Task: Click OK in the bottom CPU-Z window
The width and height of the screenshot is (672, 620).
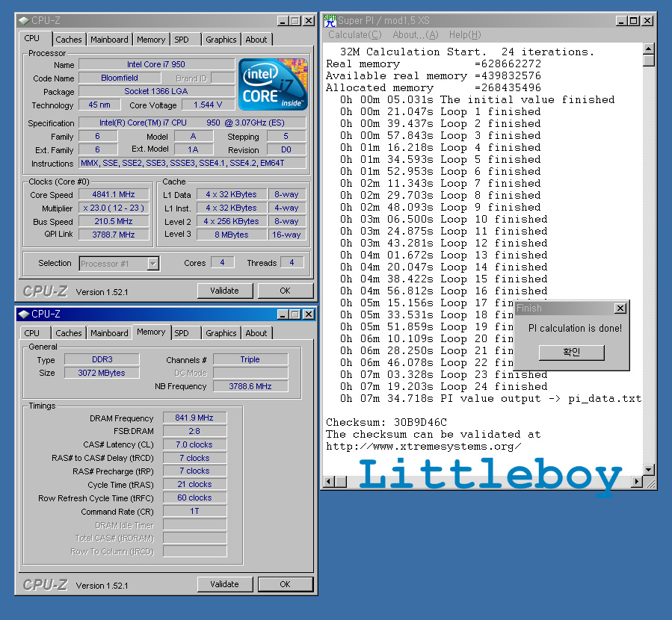Action: coord(286,584)
